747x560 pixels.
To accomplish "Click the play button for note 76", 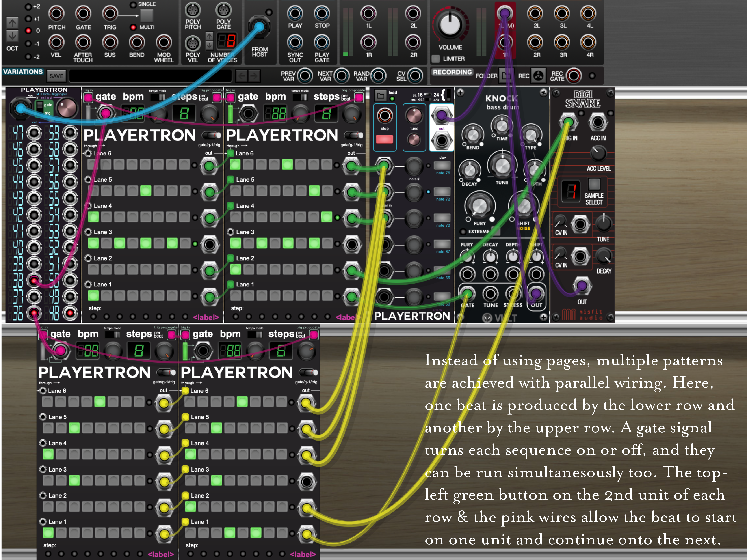I will pos(442,165).
